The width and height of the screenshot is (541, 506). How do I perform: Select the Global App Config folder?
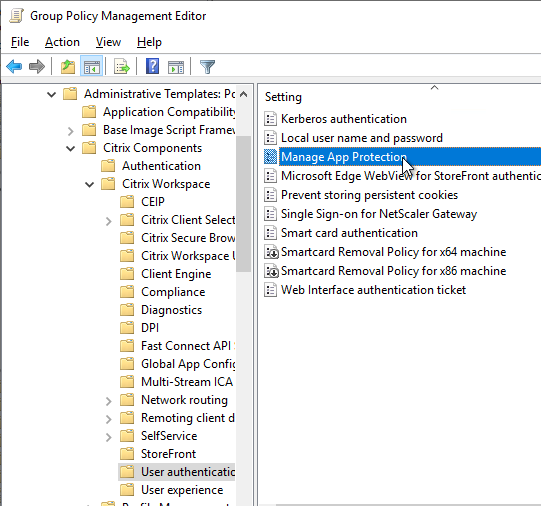(x=188, y=364)
